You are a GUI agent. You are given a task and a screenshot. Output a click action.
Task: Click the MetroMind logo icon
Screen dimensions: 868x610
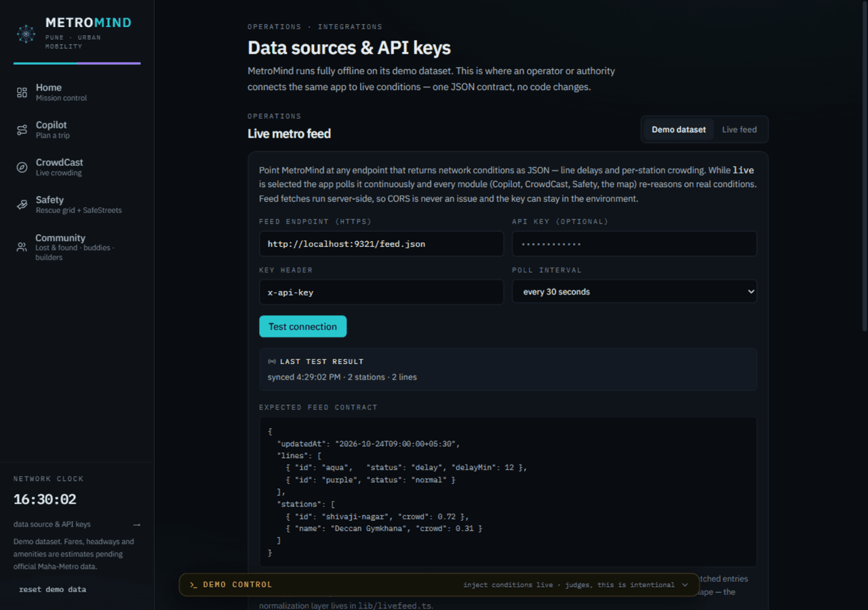tap(26, 34)
